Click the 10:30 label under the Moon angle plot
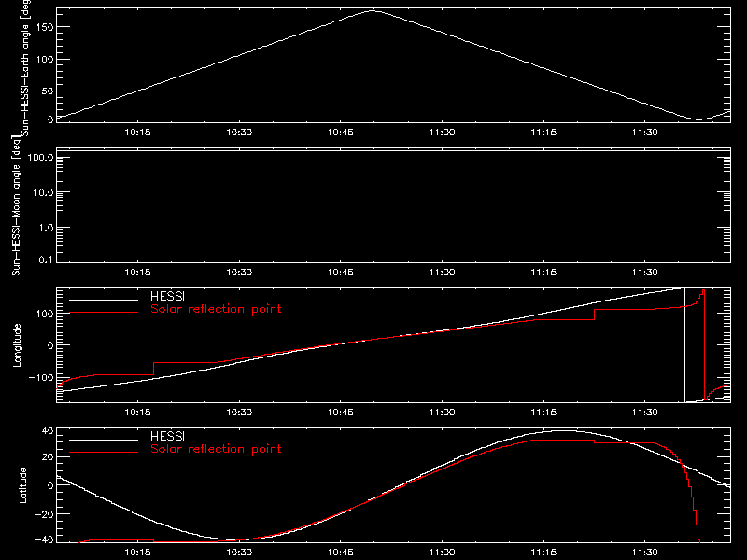747x560 pixels. coord(239,273)
